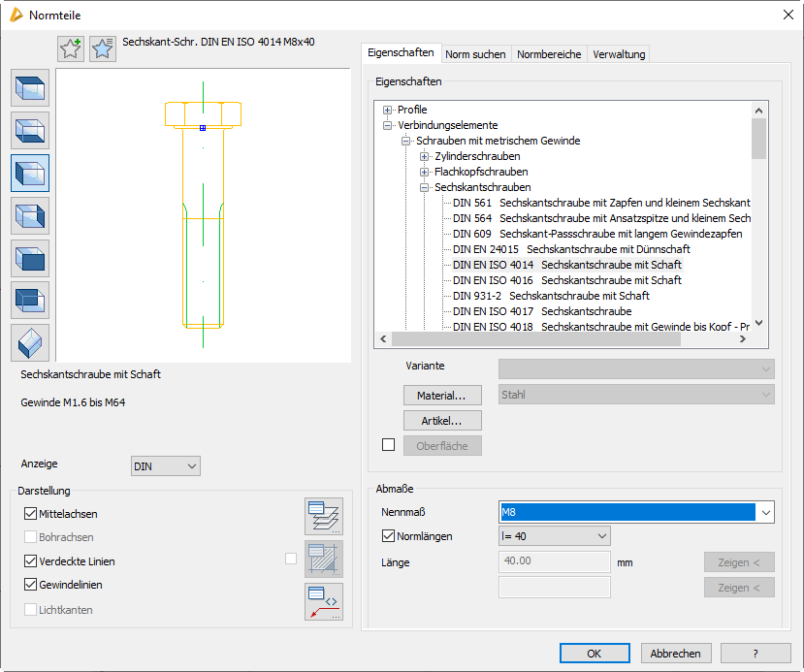Disable the Normlängen checkbox
804x672 pixels.
pos(389,536)
